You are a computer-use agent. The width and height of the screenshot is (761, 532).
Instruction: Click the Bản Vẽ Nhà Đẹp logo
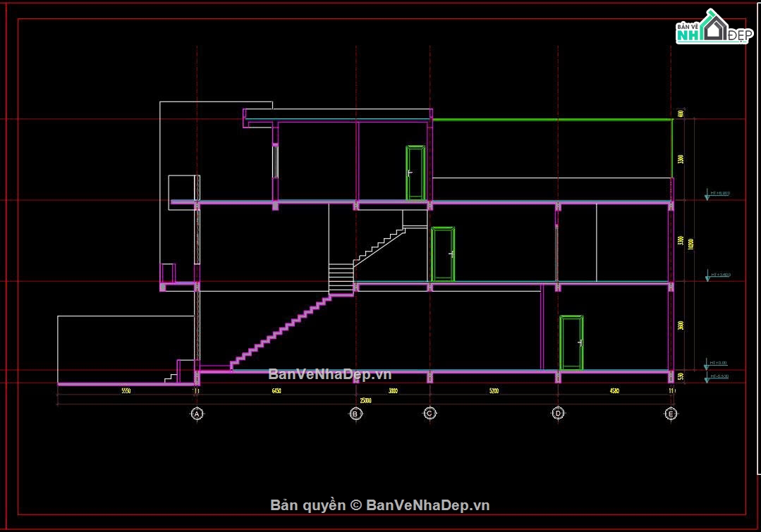tap(714, 27)
